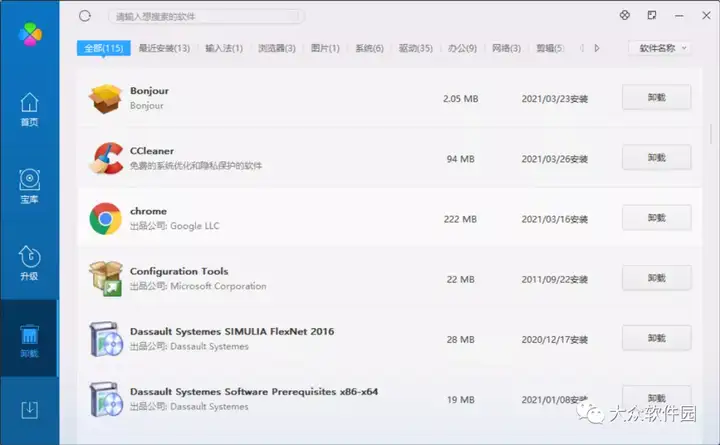The height and width of the screenshot is (445, 720).
Task: Uninstall Configuration Tools with its 卸载 button
Action: coord(657,278)
